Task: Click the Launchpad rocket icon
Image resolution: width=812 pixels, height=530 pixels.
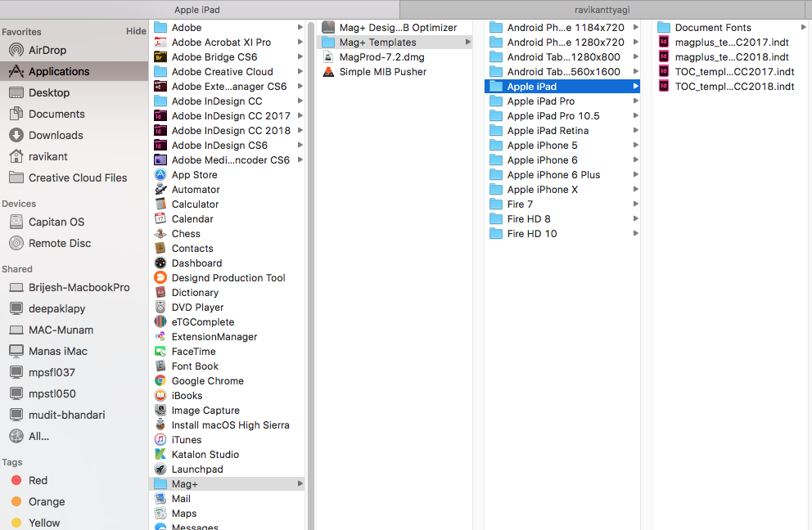Action: [x=160, y=469]
